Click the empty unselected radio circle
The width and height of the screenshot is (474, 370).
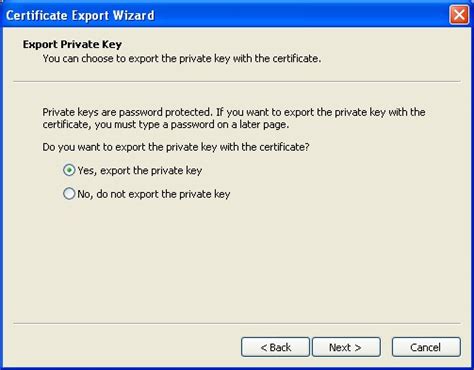pyautogui.click(x=69, y=194)
